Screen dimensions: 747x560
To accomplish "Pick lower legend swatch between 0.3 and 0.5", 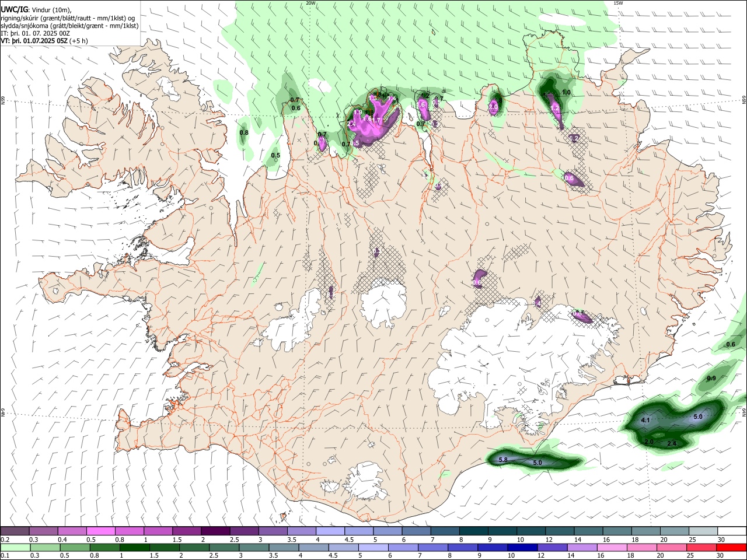I will click(44, 547).
